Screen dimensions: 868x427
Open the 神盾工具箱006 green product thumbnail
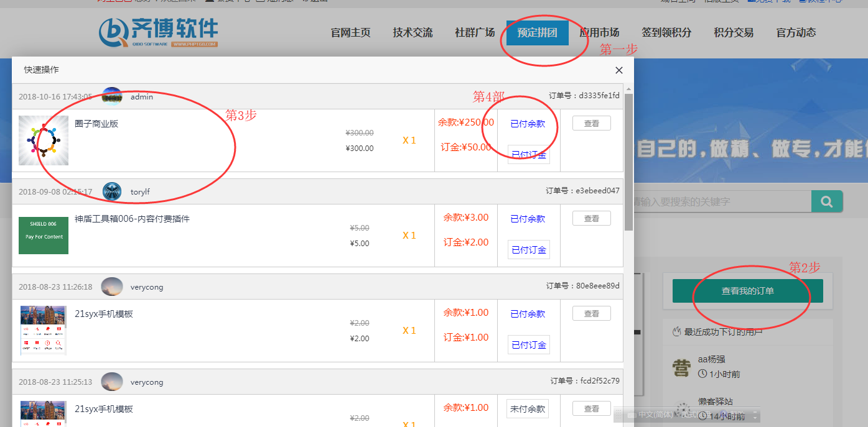coord(44,236)
